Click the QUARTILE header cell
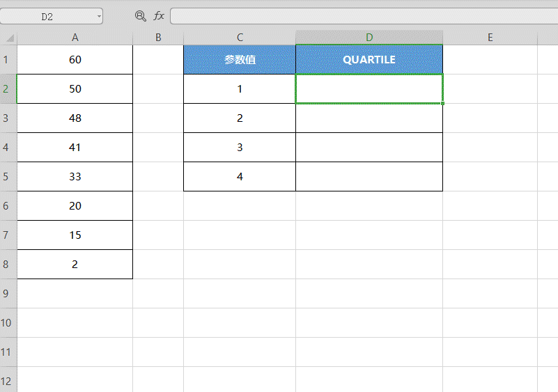Image resolution: width=558 pixels, height=392 pixels. 369,59
